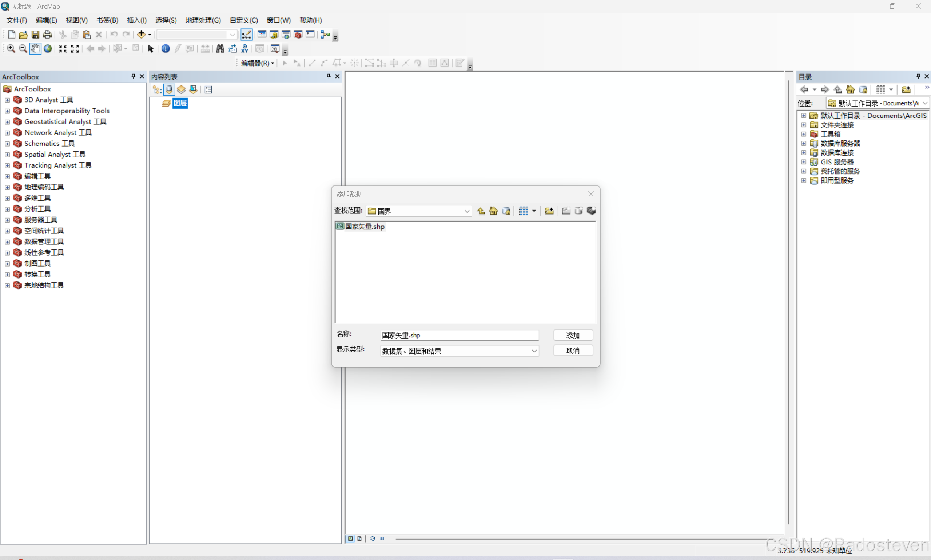
Task: Click inside the 名称 input field
Action: [459, 335]
